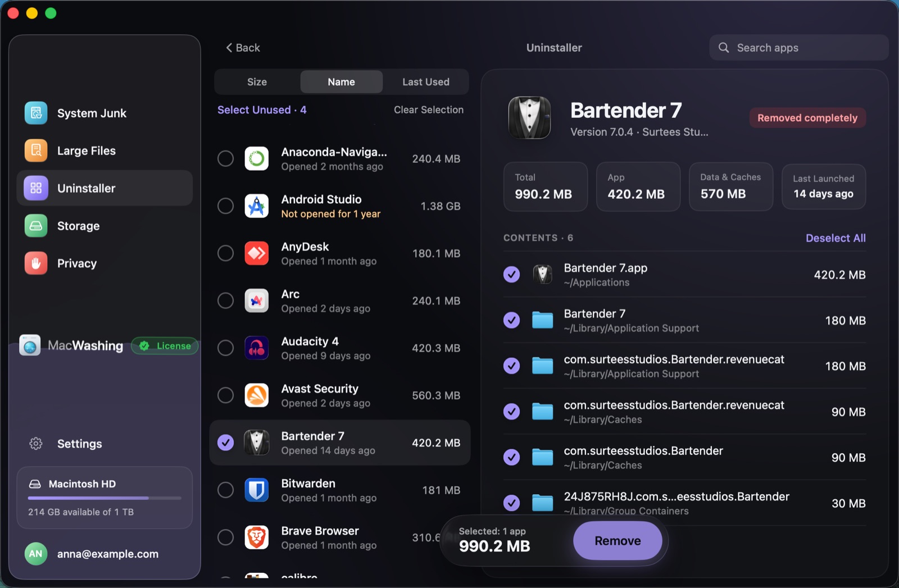Open the Privacy hand icon
Screen dimensions: 899x588
36,263
